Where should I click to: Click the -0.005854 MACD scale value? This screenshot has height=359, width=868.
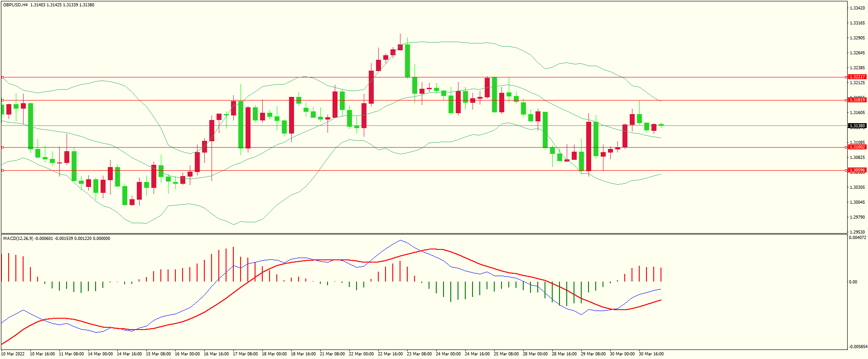(x=857, y=347)
